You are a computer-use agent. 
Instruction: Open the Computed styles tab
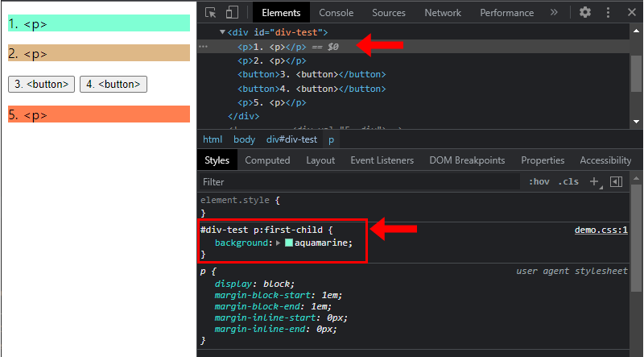tap(267, 160)
